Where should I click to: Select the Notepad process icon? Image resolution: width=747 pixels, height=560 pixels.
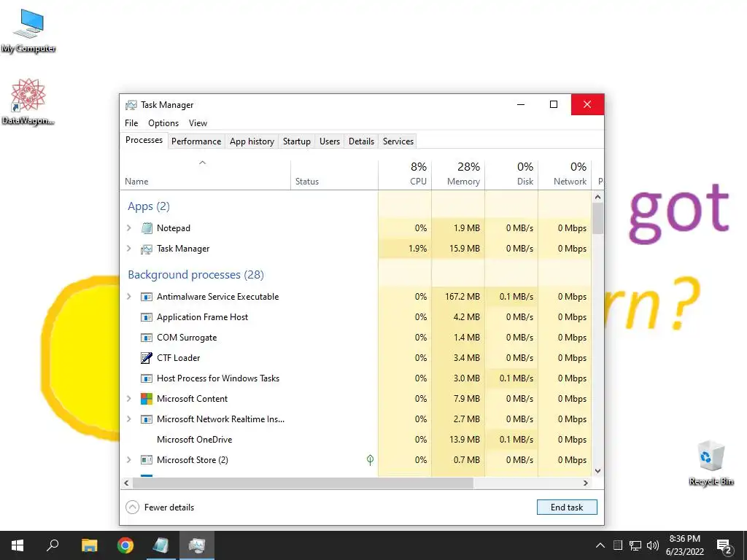[x=147, y=228]
